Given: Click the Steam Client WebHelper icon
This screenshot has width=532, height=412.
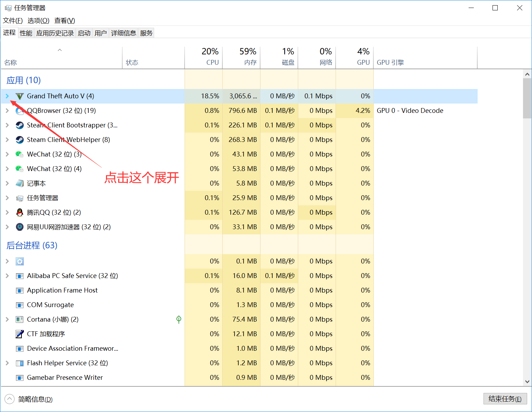Looking at the screenshot, I should 20,140.
